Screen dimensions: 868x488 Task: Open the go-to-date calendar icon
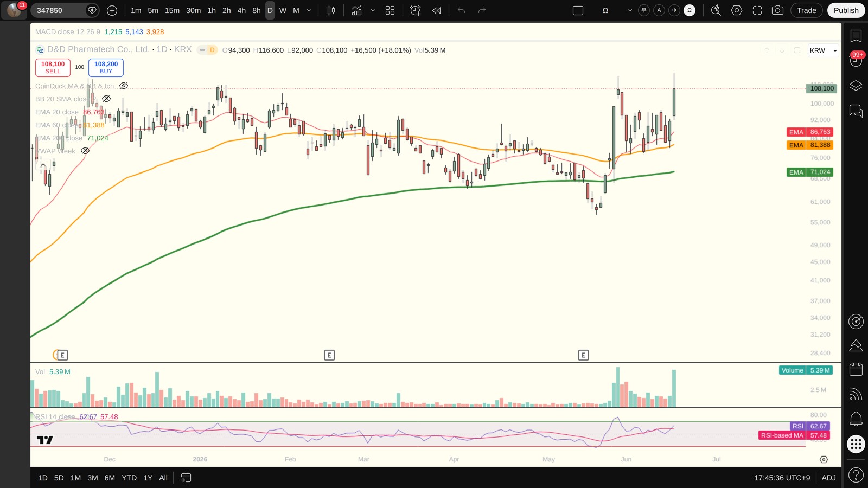pos(186,478)
